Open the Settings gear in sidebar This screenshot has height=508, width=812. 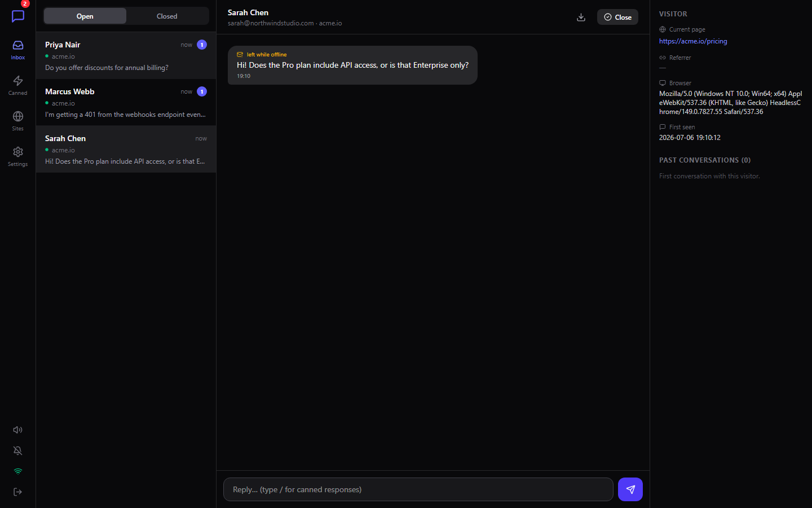[18, 156]
